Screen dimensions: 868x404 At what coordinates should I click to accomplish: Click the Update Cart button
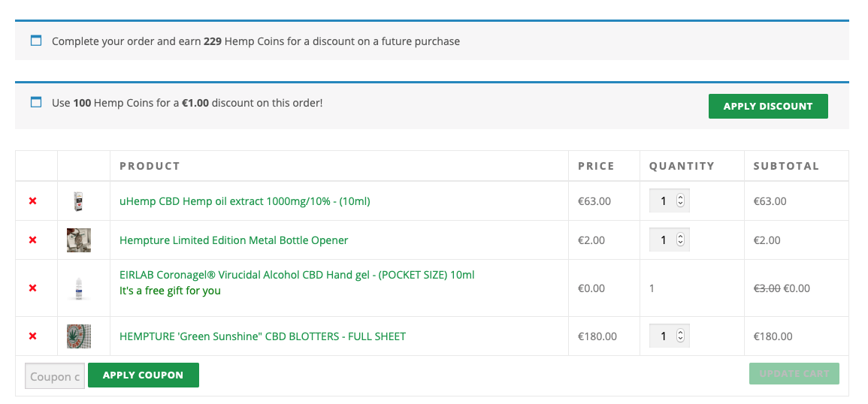coord(794,374)
